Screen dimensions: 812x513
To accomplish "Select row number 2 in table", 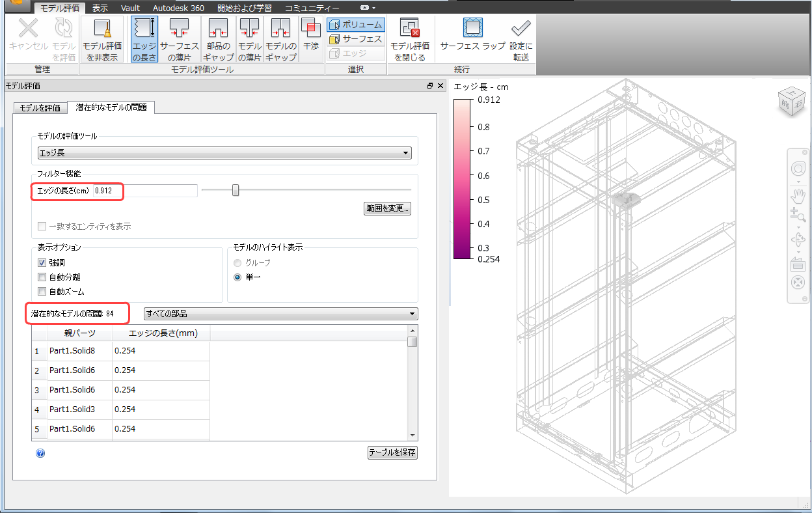I will (x=40, y=370).
